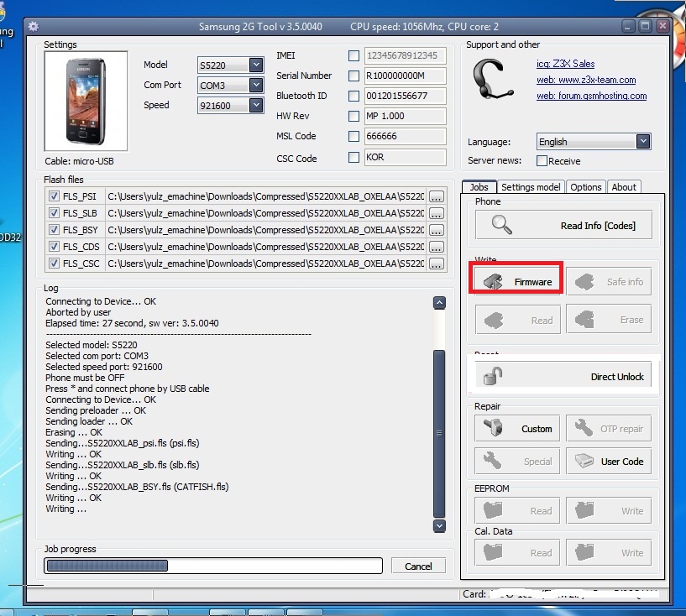Viewport: 686px width, 616px height.
Task: Open the Com Port dropdown
Action: coord(256,85)
